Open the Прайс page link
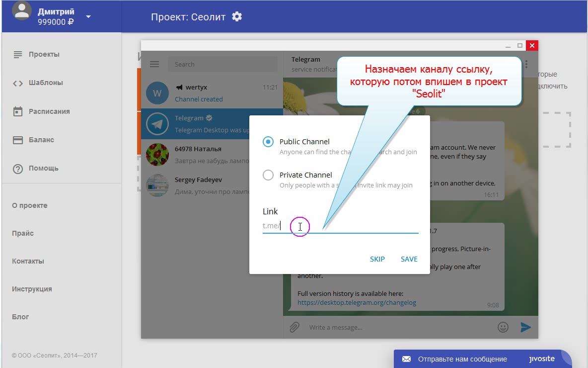The image size is (588, 368). point(23,233)
